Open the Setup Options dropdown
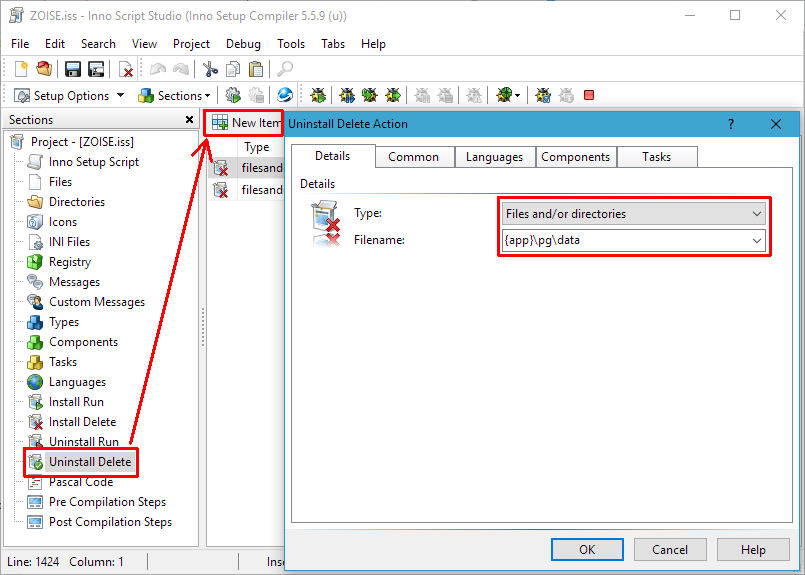Image resolution: width=805 pixels, height=575 pixels. [70, 95]
